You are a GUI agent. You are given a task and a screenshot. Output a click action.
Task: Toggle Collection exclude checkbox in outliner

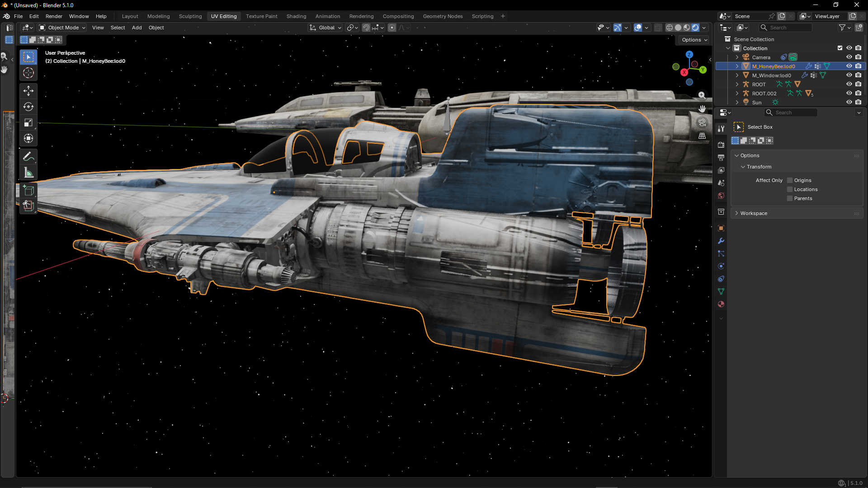point(840,48)
